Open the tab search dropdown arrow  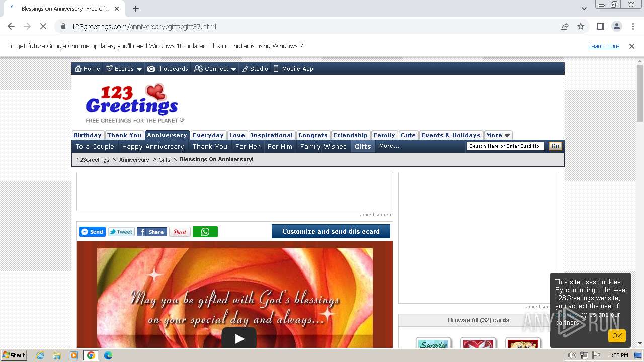[x=584, y=9]
